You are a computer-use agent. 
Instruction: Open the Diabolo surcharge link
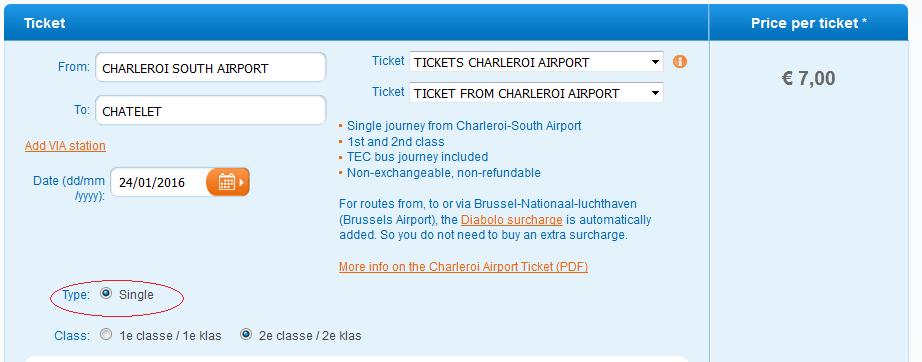pos(512,220)
